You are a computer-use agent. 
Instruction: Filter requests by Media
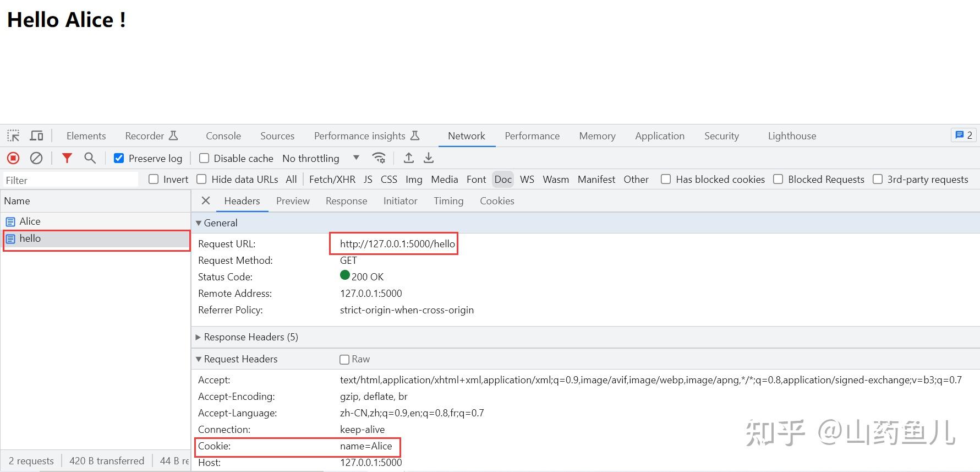(445, 180)
